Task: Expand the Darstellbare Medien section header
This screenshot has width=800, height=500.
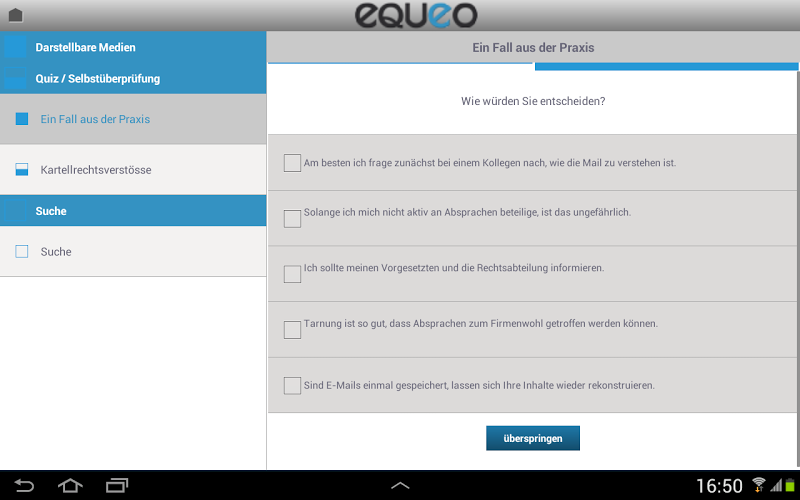Action: pyautogui.click(x=133, y=47)
